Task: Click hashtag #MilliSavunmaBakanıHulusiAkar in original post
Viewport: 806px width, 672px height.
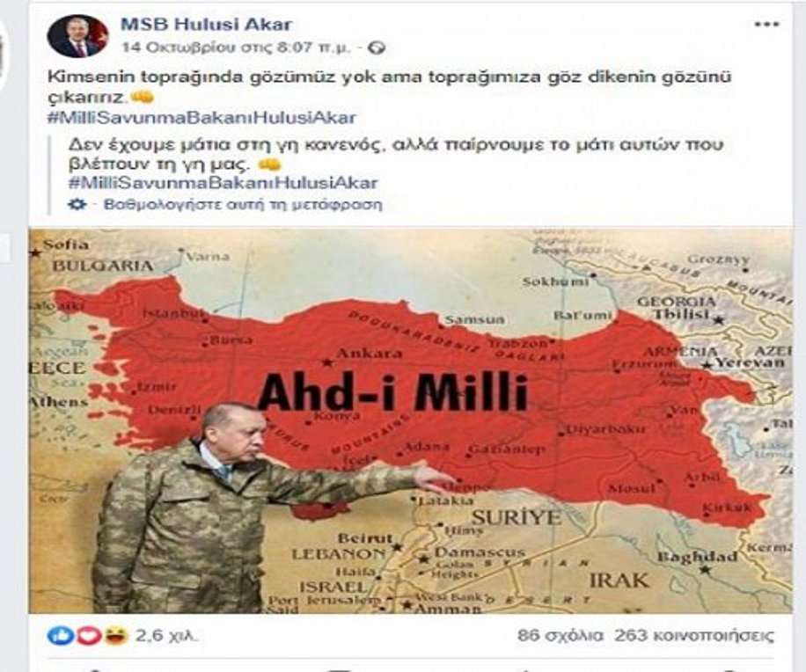Action: pyautogui.click(x=201, y=118)
